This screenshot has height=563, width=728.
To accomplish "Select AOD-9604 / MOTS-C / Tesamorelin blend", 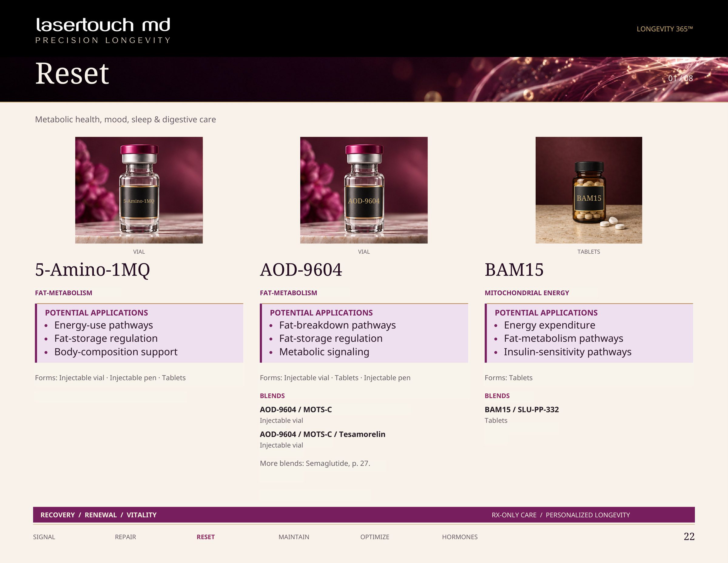I will [322, 434].
